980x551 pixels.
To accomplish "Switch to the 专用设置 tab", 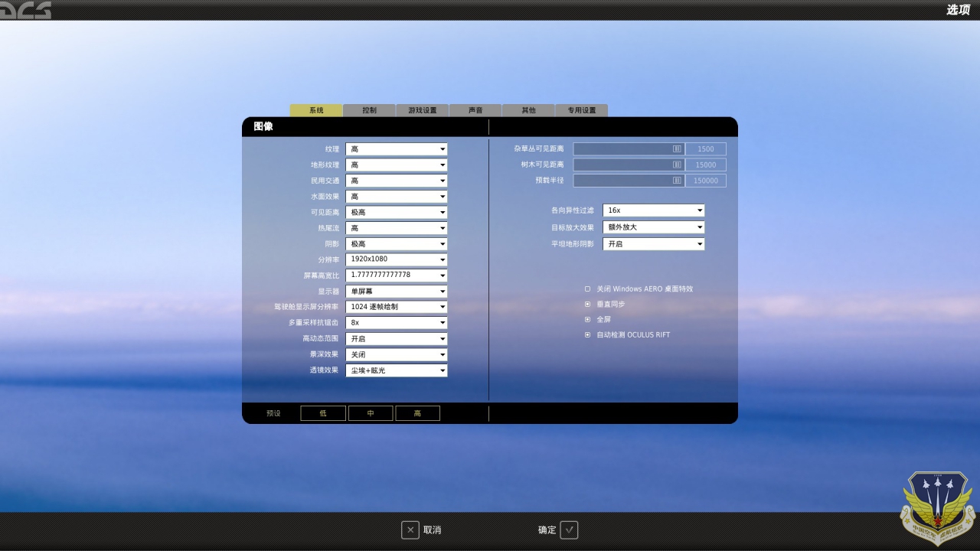I will (582, 110).
